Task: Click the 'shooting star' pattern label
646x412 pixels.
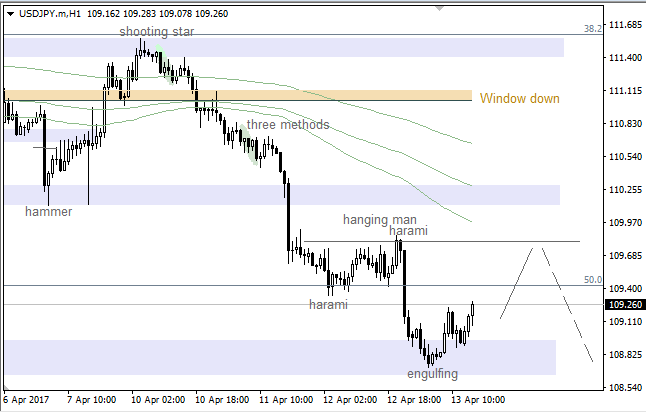Action: click(x=156, y=32)
